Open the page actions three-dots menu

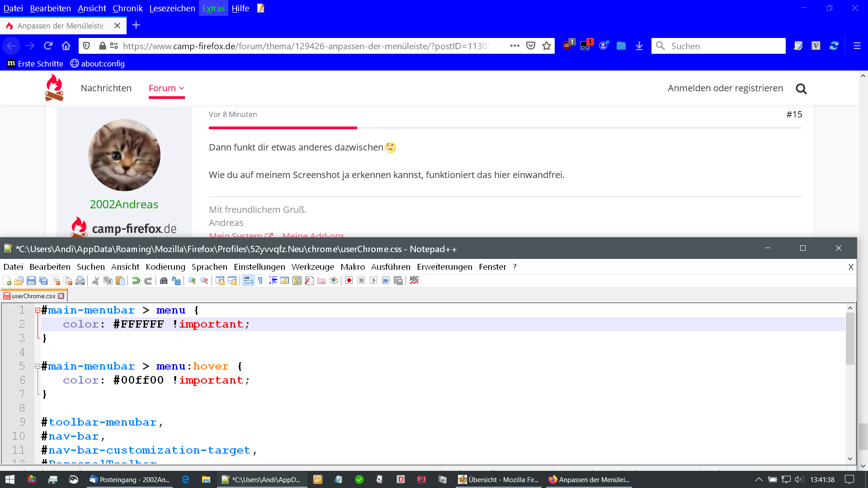514,46
